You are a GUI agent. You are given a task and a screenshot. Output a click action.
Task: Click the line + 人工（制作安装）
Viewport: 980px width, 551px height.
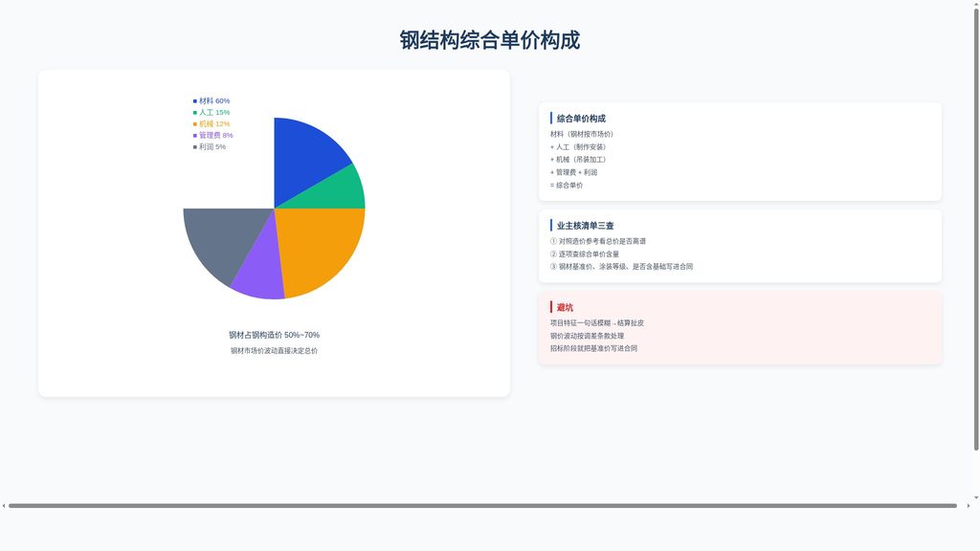point(578,146)
